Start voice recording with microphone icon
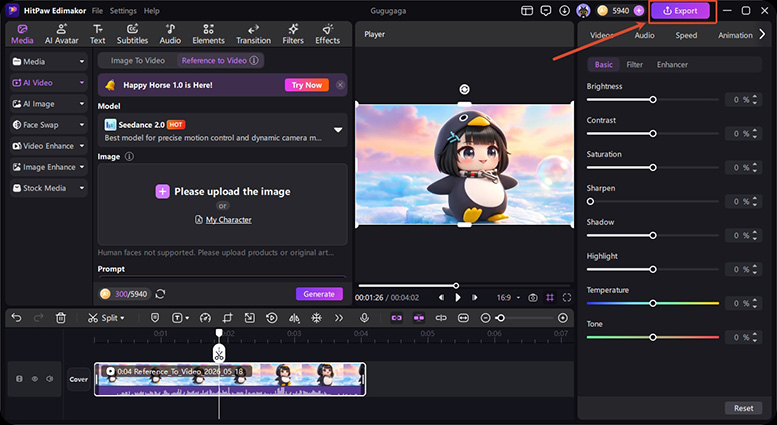 pyautogui.click(x=364, y=318)
